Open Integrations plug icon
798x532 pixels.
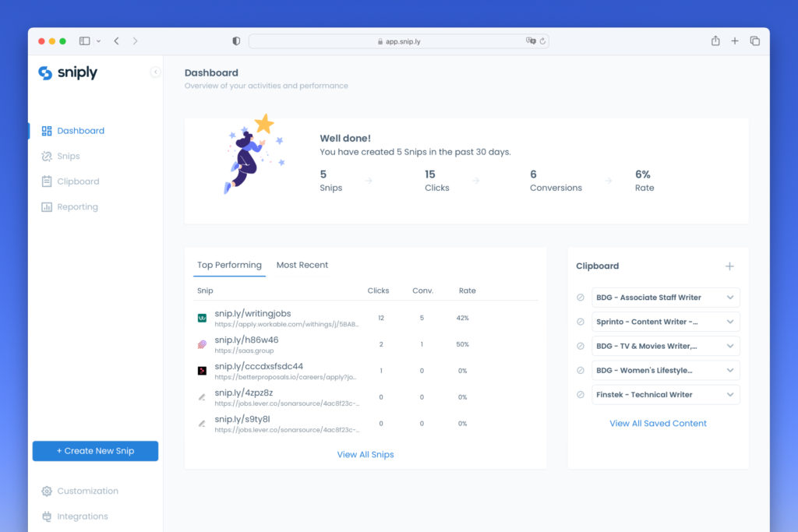click(x=47, y=516)
